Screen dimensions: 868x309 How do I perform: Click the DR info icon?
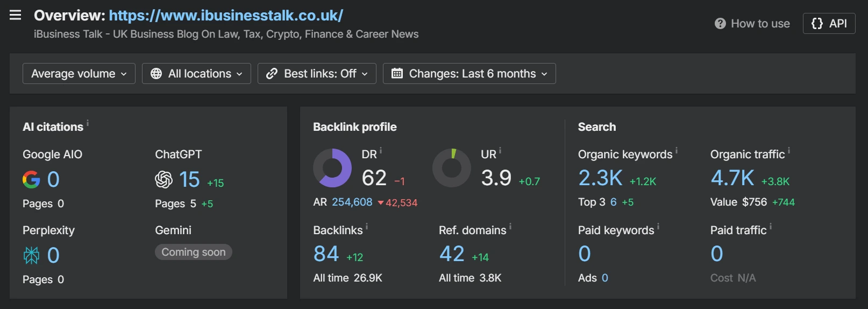[x=381, y=151]
